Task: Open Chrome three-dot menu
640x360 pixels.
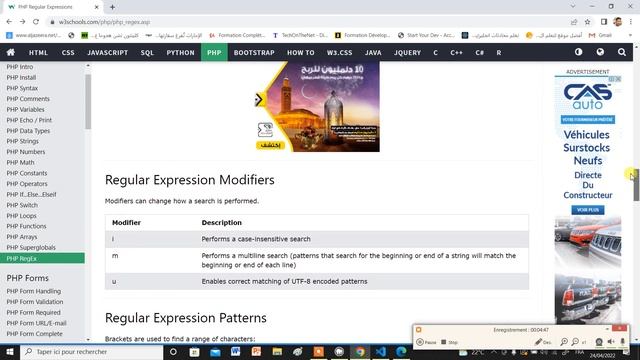Action: point(631,22)
